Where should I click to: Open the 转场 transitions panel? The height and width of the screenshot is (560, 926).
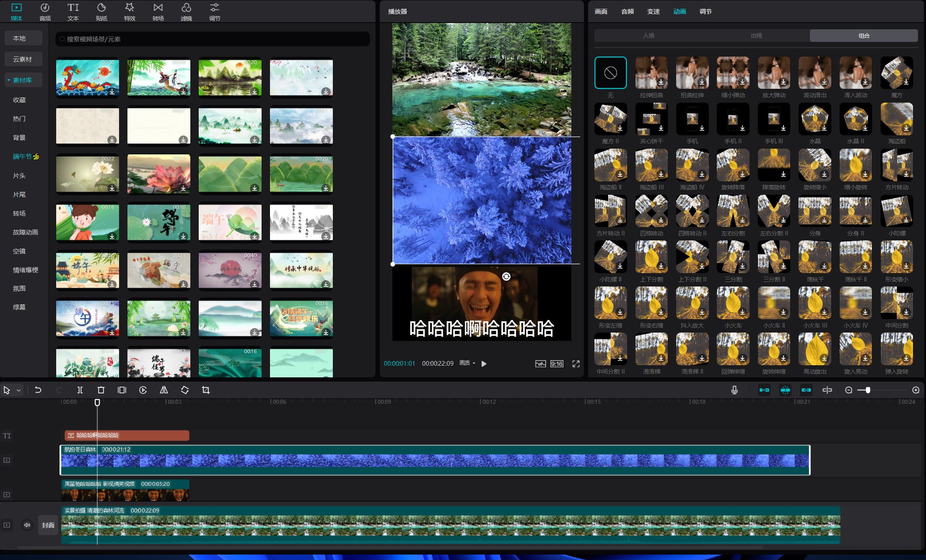click(158, 12)
